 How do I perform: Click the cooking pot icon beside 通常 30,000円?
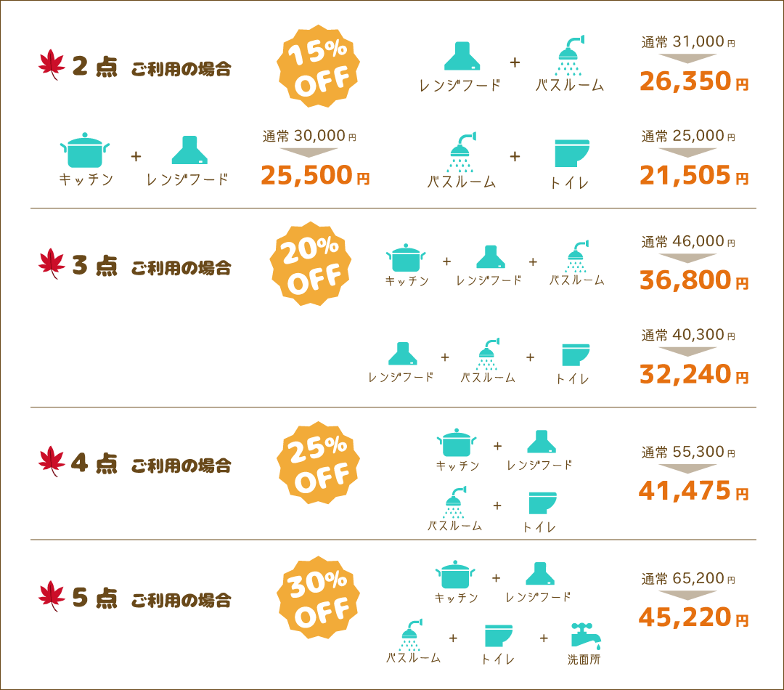pyautogui.click(x=84, y=150)
